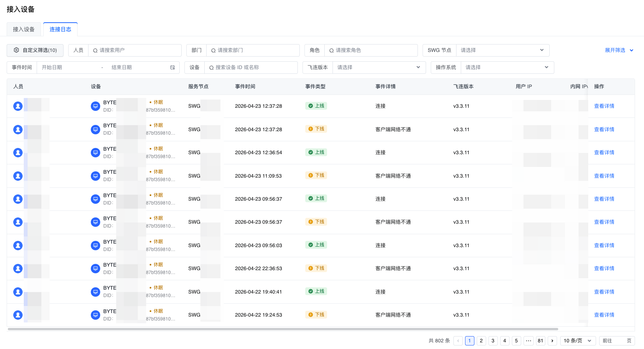Switch to the 接入设备 tab
This screenshot has width=644, height=349.
(24, 29)
